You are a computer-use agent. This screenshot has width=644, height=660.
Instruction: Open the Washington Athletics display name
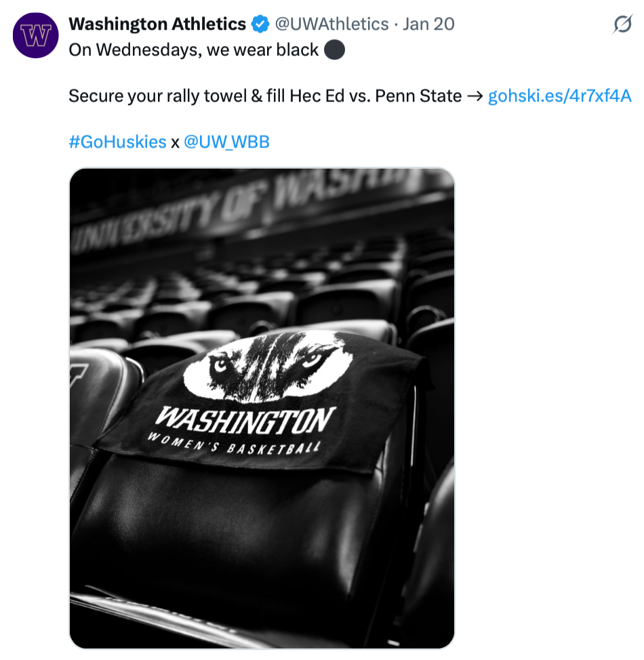(x=157, y=25)
